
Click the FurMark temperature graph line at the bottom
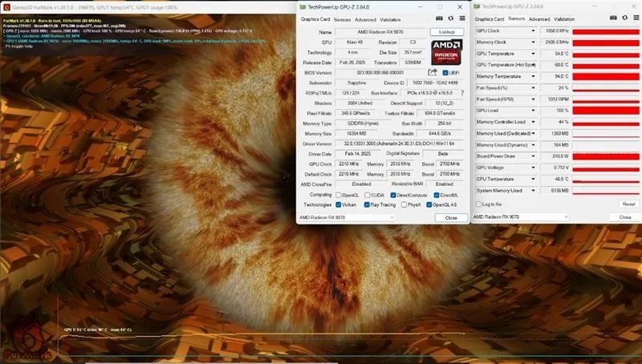coord(262,336)
